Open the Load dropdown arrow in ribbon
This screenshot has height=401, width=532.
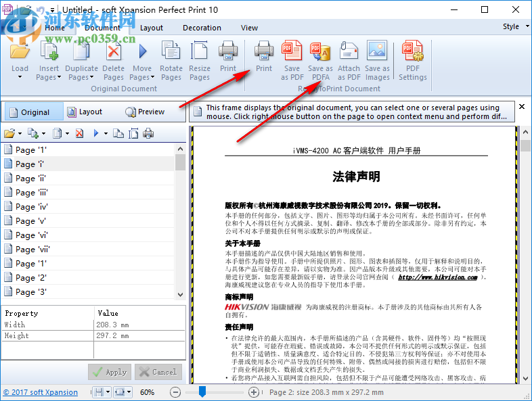pyautogui.click(x=20, y=77)
